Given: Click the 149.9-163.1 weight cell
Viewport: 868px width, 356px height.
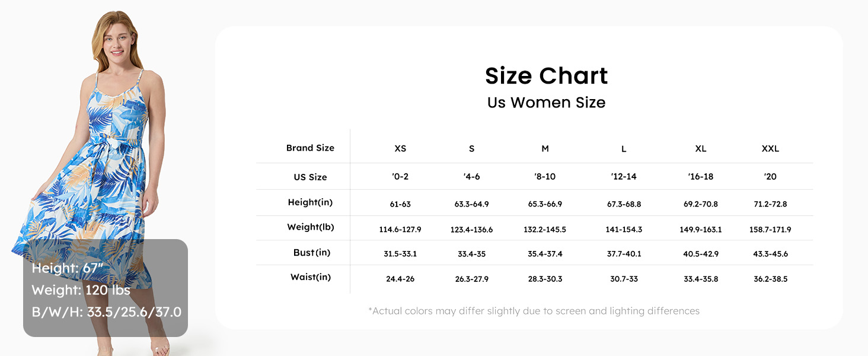Looking at the screenshot, I should coord(700,230).
